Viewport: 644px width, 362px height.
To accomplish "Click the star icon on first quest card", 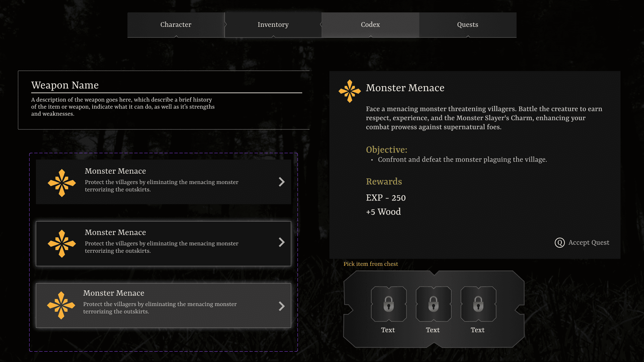I will click(62, 183).
